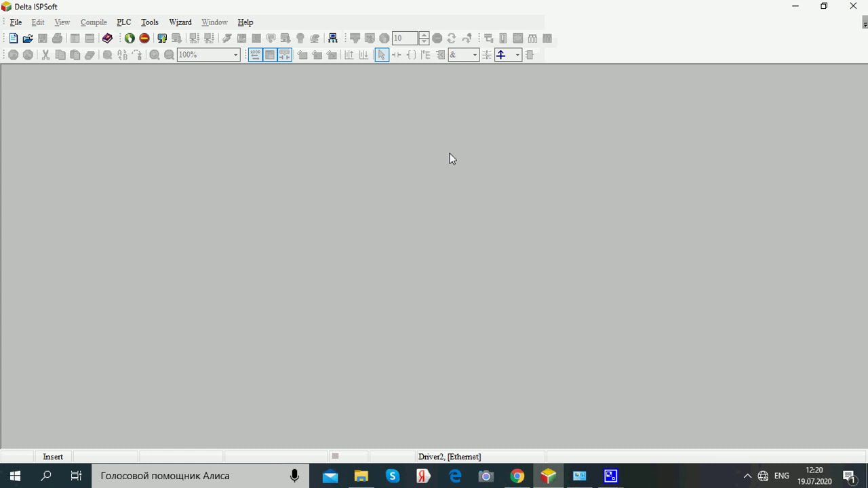Click the normally-open contact icon
Screen dimensions: 868x488
tap(397, 55)
